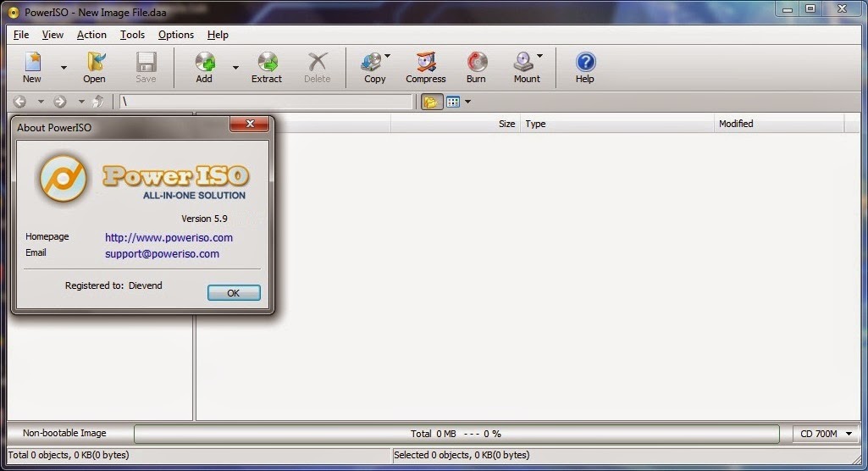Open the Back history dropdown arrow
The width and height of the screenshot is (868, 471).
click(41, 102)
